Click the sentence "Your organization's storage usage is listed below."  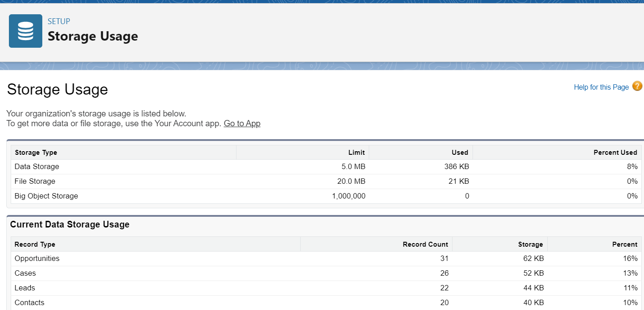click(96, 113)
